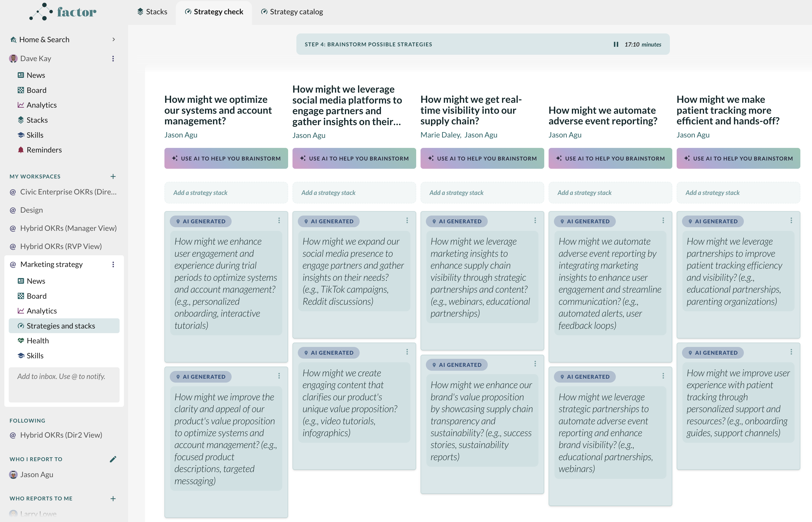Use AI to brainstorm for adverse event column
Image resolution: width=812 pixels, height=522 pixels.
pos(610,158)
